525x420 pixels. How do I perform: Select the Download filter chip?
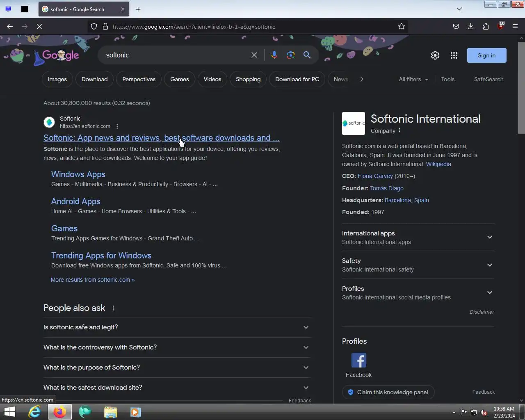click(x=94, y=79)
